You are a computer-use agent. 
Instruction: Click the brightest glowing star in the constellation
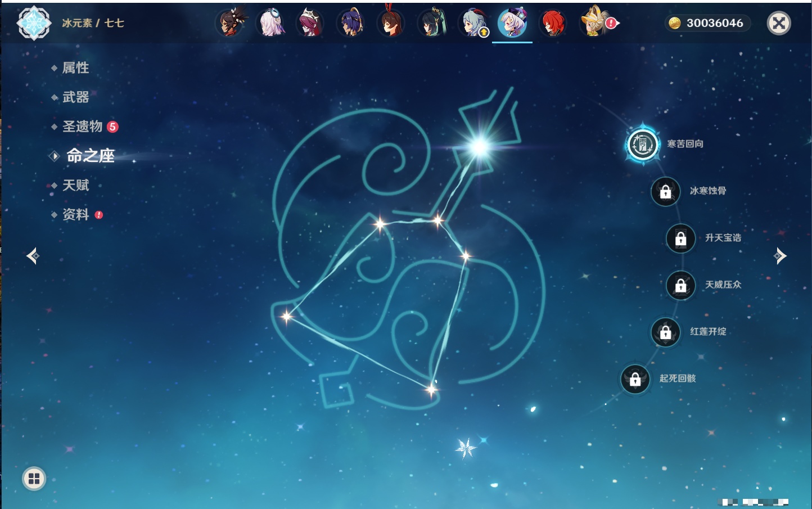pyautogui.click(x=480, y=147)
